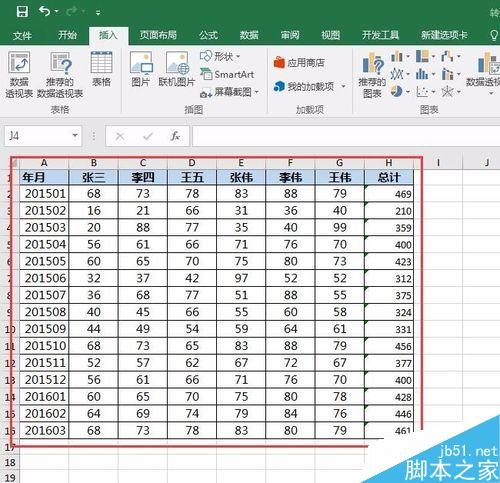Select column A header
The height and width of the screenshot is (483, 500).
tap(44, 163)
